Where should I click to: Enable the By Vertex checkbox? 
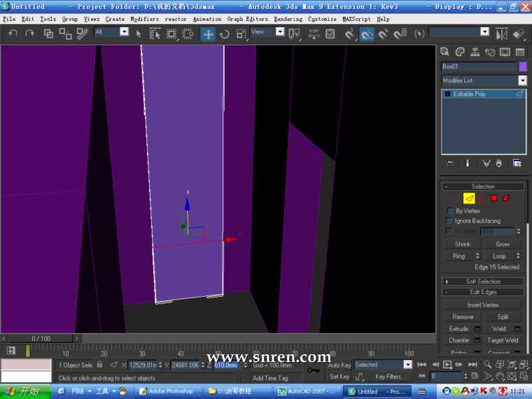click(x=450, y=211)
